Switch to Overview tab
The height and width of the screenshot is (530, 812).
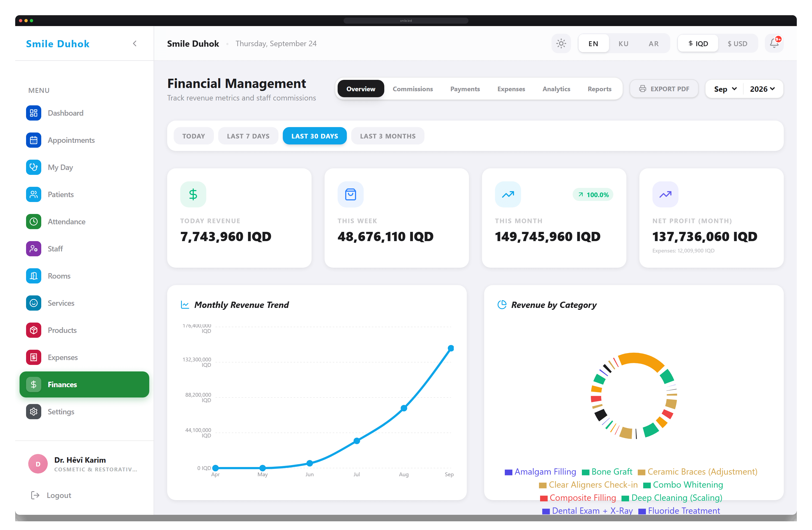(x=361, y=89)
